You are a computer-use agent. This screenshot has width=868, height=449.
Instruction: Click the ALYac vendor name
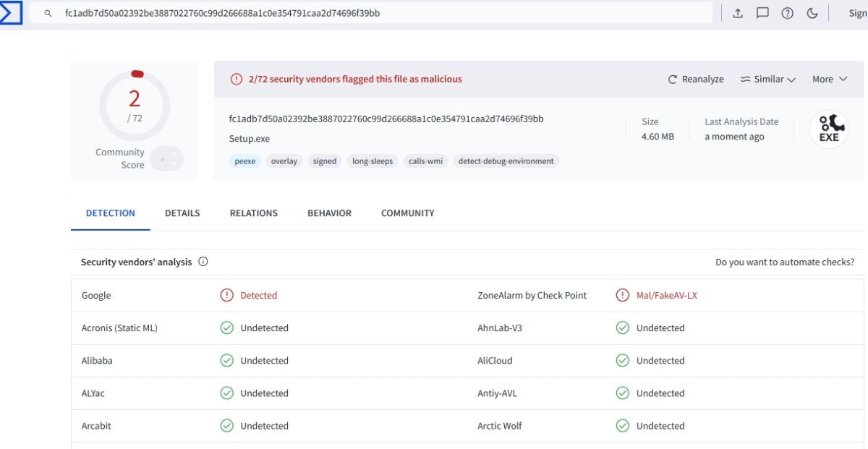point(93,393)
